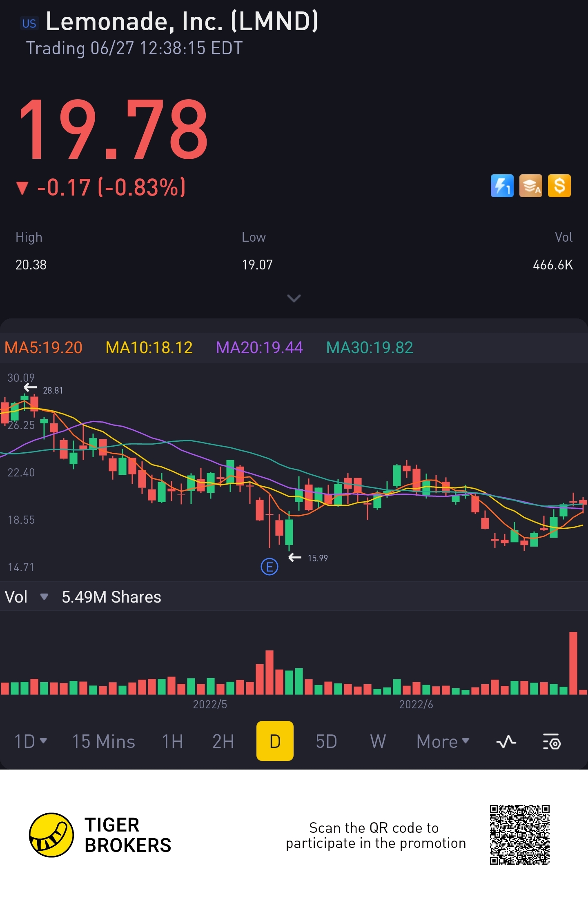Open the Vol indicator dropdown
Image resolution: width=588 pixels, height=901 pixels.
tap(44, 597)
